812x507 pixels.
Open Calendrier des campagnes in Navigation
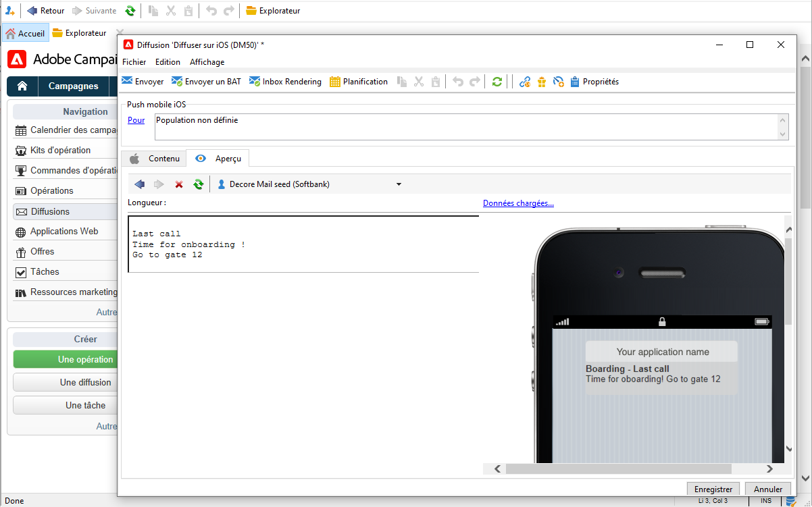click(67, 130)
